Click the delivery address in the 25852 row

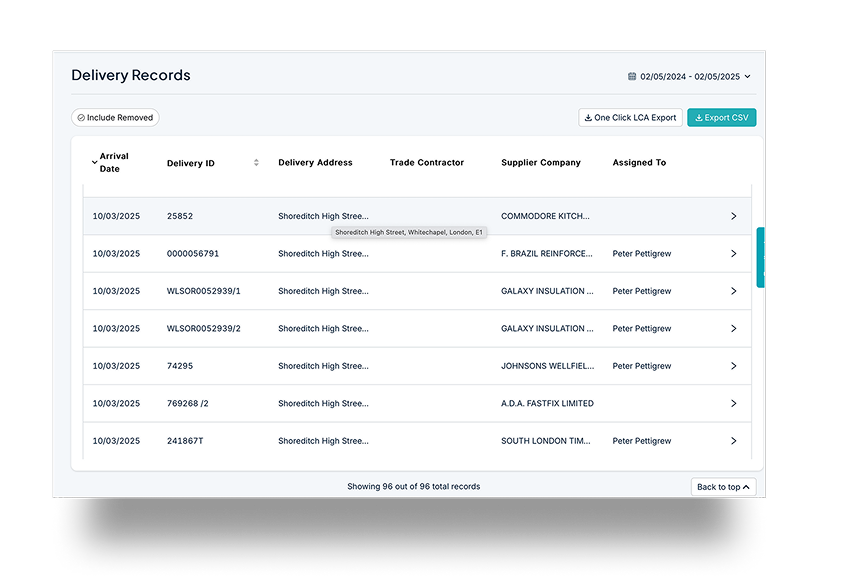coord(323,216)
